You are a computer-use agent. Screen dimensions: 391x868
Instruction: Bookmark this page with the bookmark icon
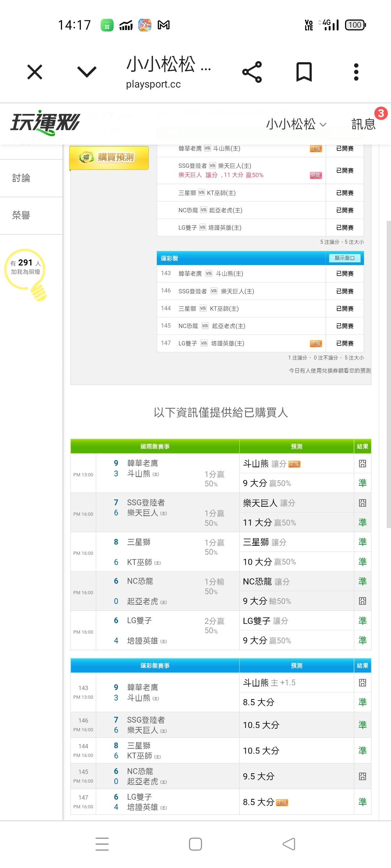coord(304,72)
